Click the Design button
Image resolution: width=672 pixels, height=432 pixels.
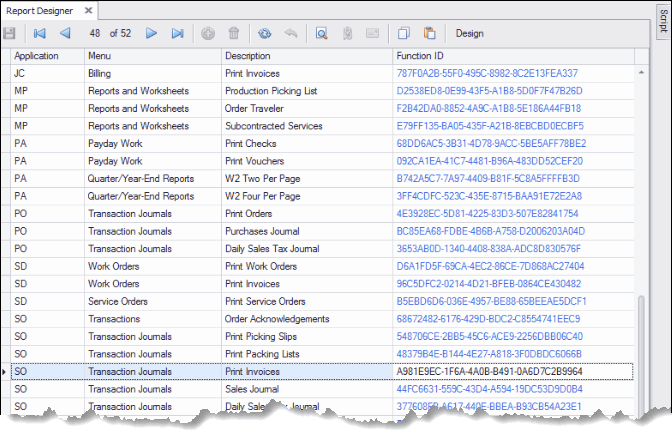coord(469,33)
